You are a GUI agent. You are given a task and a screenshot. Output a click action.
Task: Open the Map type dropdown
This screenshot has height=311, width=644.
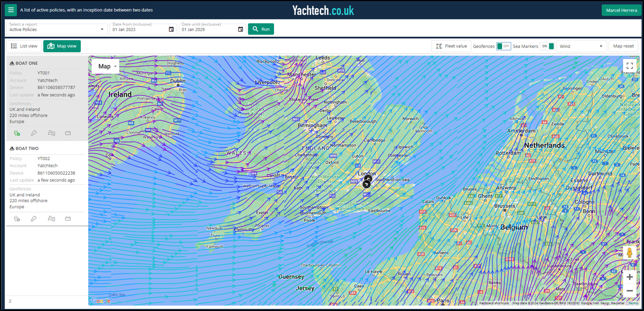(x=105, y=66)
